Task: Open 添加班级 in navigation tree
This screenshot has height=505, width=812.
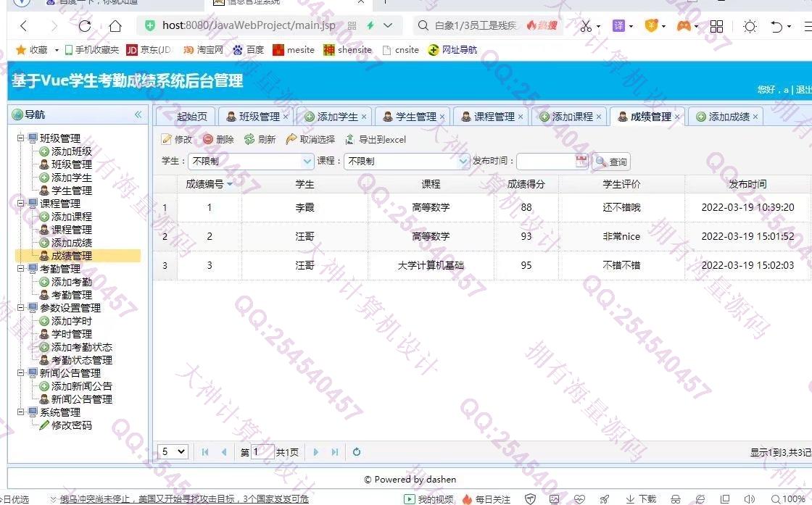Action: click(x=72, y=151)
